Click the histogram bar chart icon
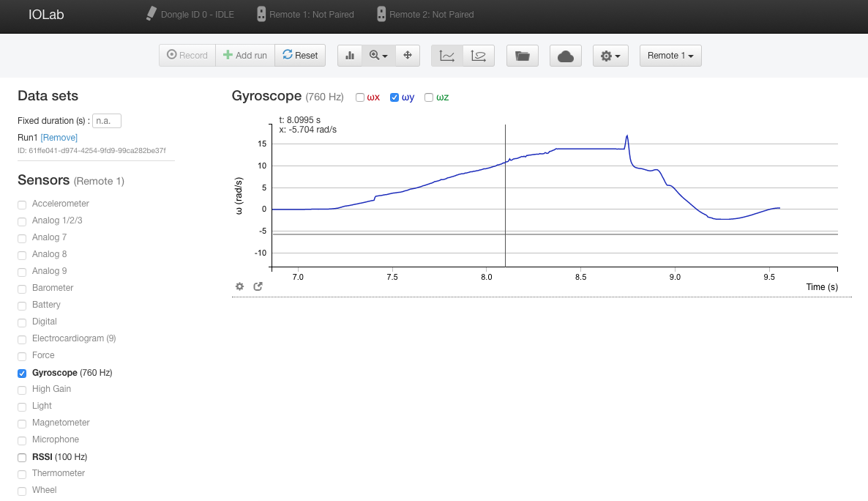 point(350,56)
